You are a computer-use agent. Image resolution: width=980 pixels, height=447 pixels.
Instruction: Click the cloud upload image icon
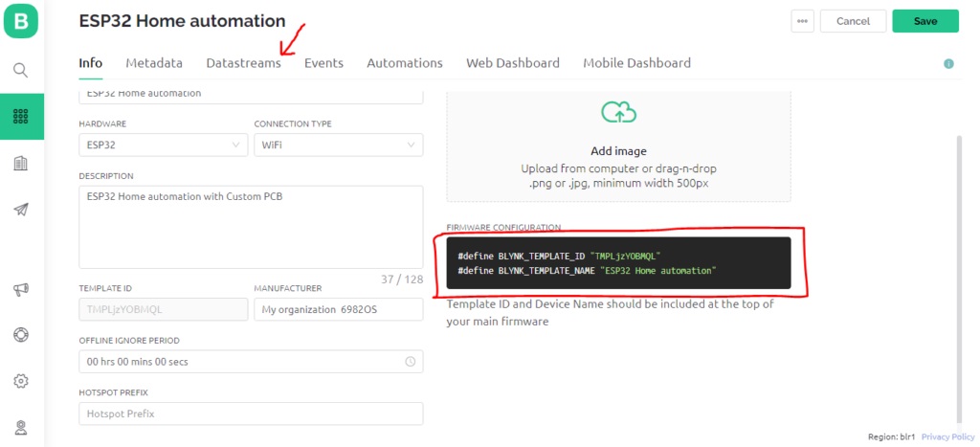618,113
